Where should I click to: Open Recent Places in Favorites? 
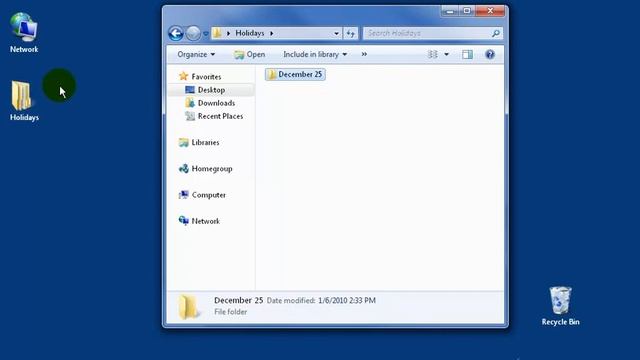(x=220, y=116)
